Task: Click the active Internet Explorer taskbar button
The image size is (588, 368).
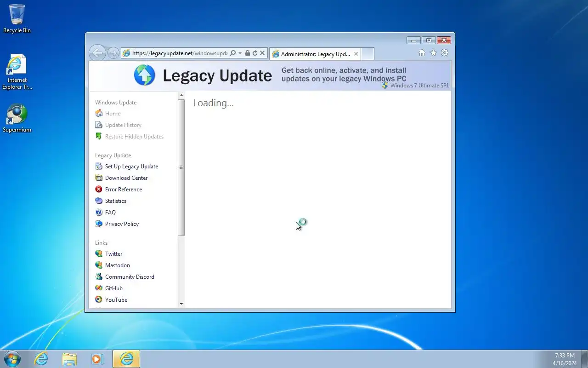Action: click(126, 359)
